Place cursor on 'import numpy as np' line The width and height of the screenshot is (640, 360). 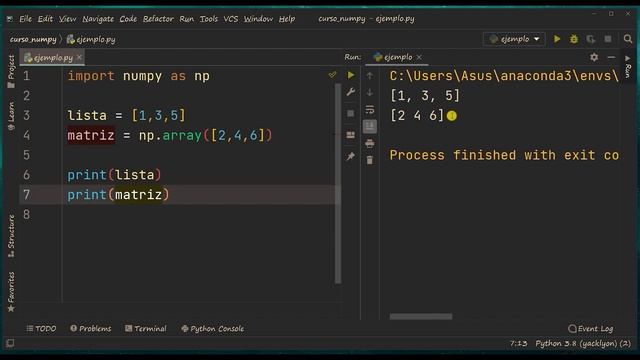pos(138,76)
